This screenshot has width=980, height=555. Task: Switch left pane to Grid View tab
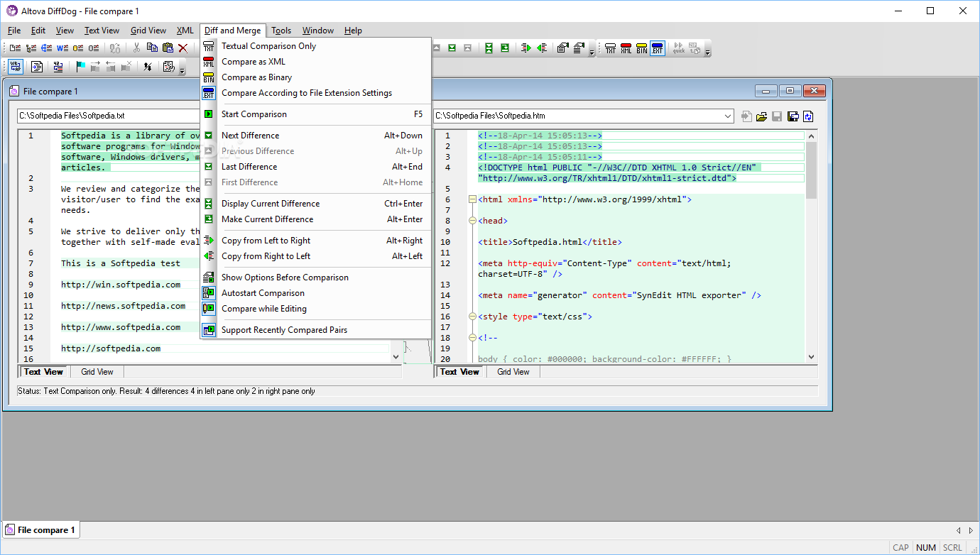(x=97, y=372)
